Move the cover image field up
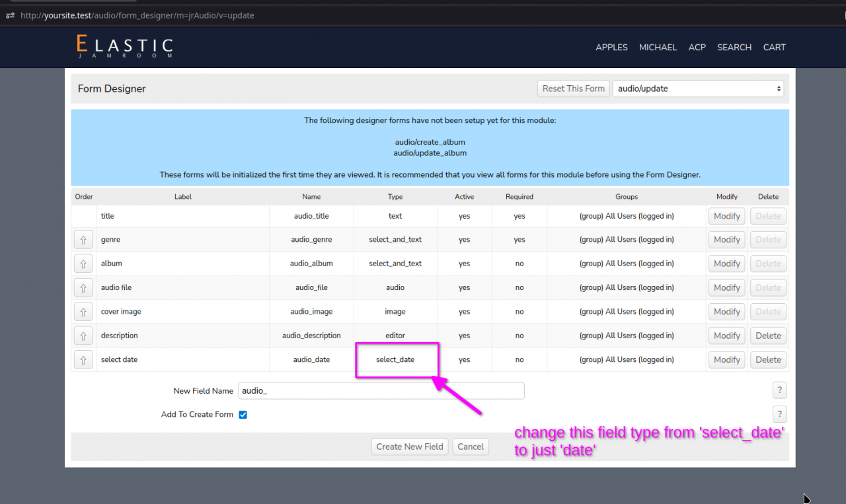Screen dimensions: 846x504 pos(83,312)
